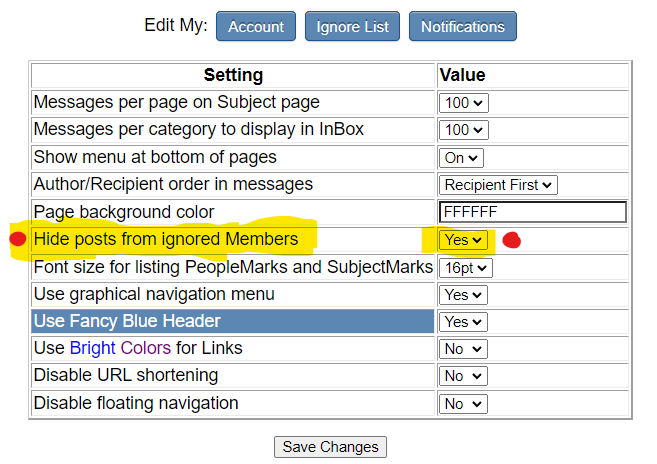
Task: Open the Ignore List page
Action: pyautogui.click(x=352, y=26)
